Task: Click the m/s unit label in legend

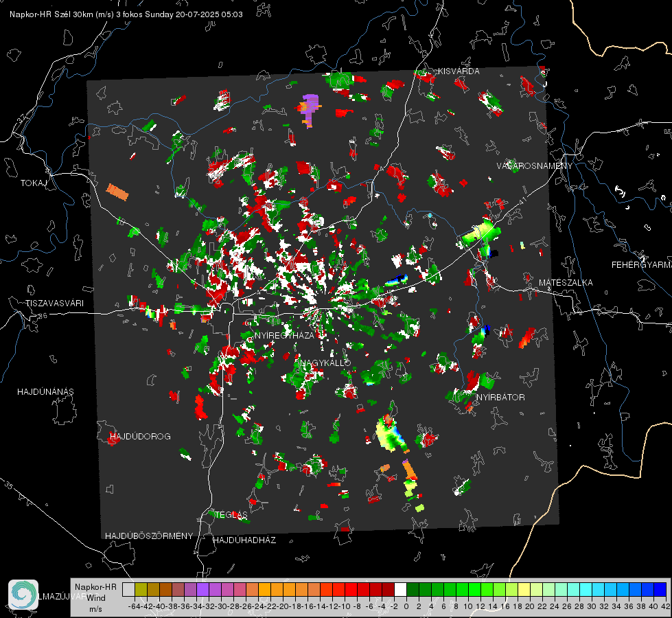Action: pyautogui.click(x=95, y=609)
